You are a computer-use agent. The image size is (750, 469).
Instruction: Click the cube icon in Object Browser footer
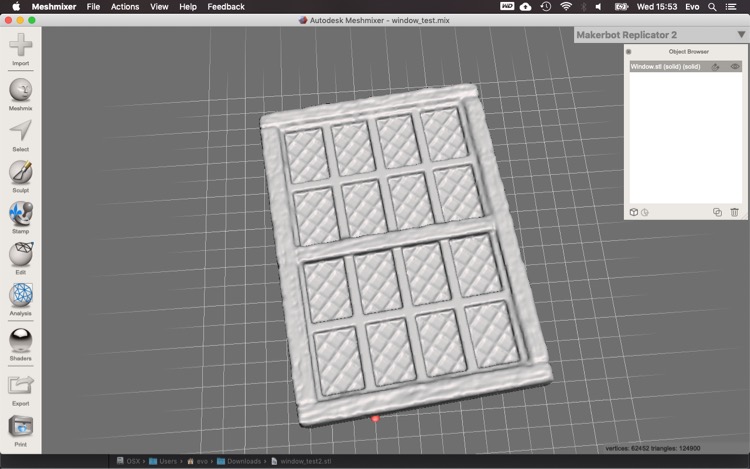point(634,212)
